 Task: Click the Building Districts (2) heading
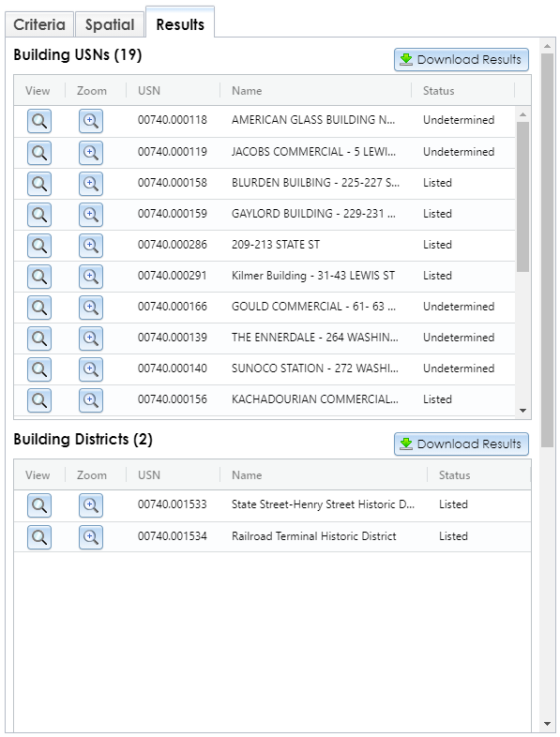coord(83,440)
